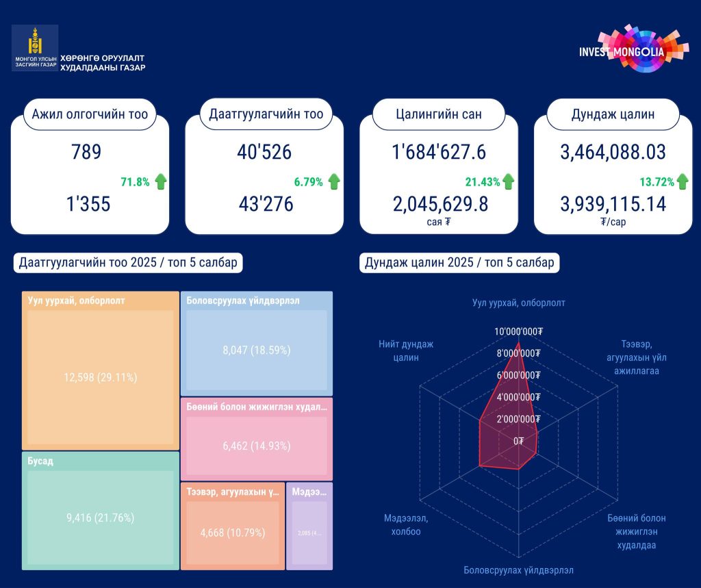This screenshot has height=588, width=701.
Task: Click the Бусад treemap tile with 9,416
Action: click(101, 511)
